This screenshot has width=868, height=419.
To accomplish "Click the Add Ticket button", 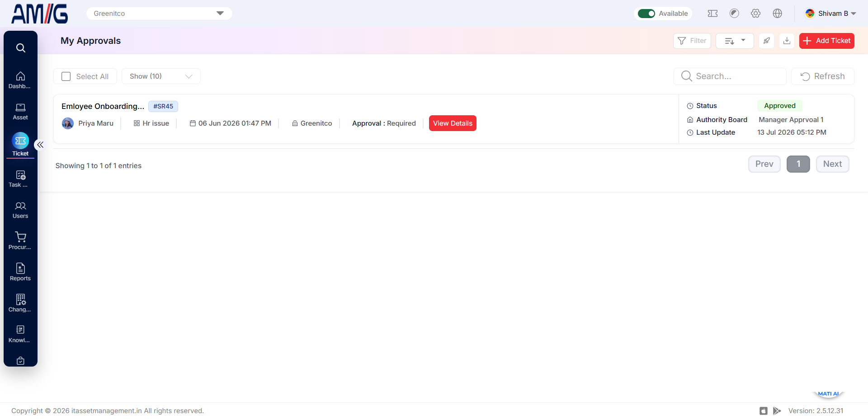I will click(827, 41).
